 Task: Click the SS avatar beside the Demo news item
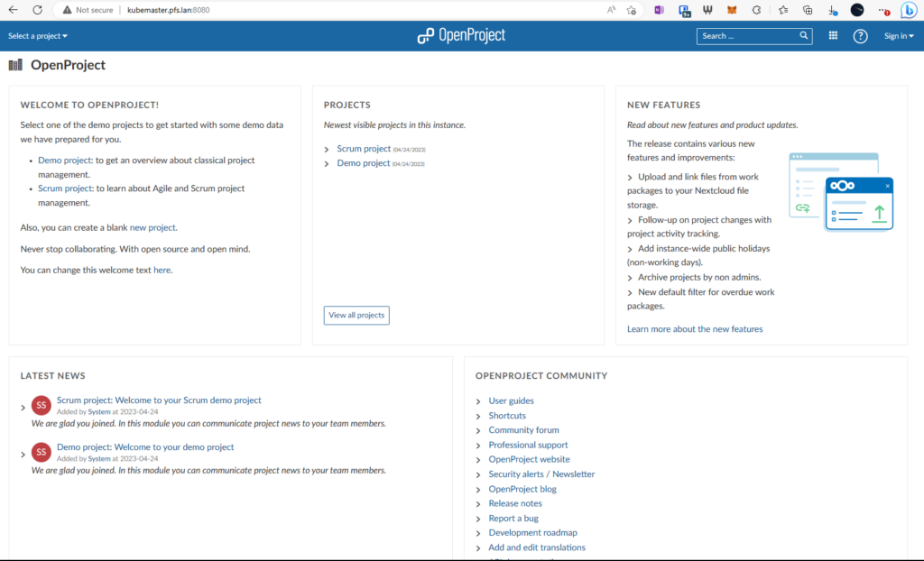pos(42,452)
